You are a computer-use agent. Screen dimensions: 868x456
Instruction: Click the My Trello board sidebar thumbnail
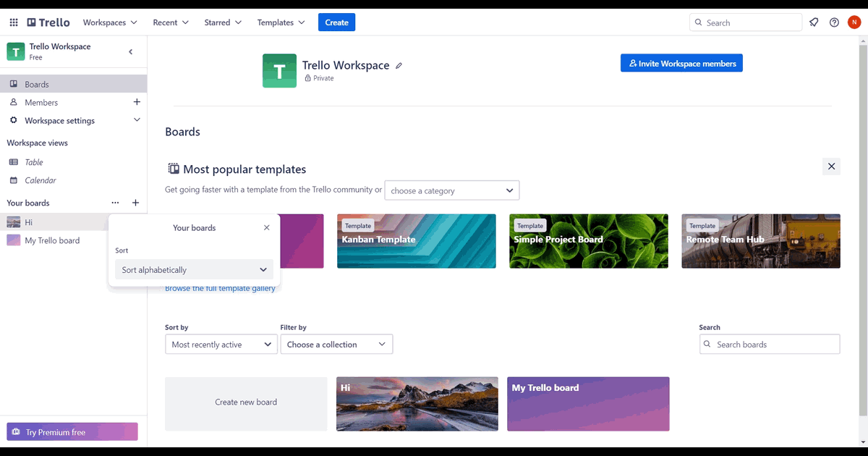click(x=14, y=240)
